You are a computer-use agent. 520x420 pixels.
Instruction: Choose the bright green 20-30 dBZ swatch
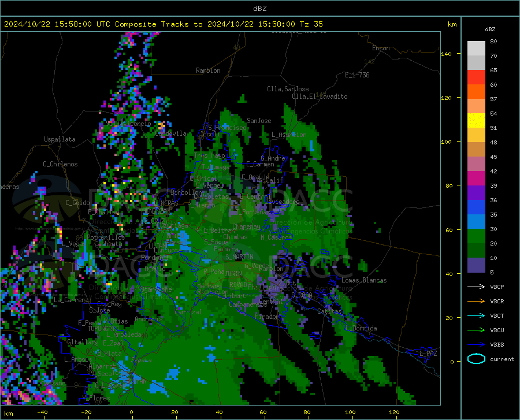click(476, 236)
